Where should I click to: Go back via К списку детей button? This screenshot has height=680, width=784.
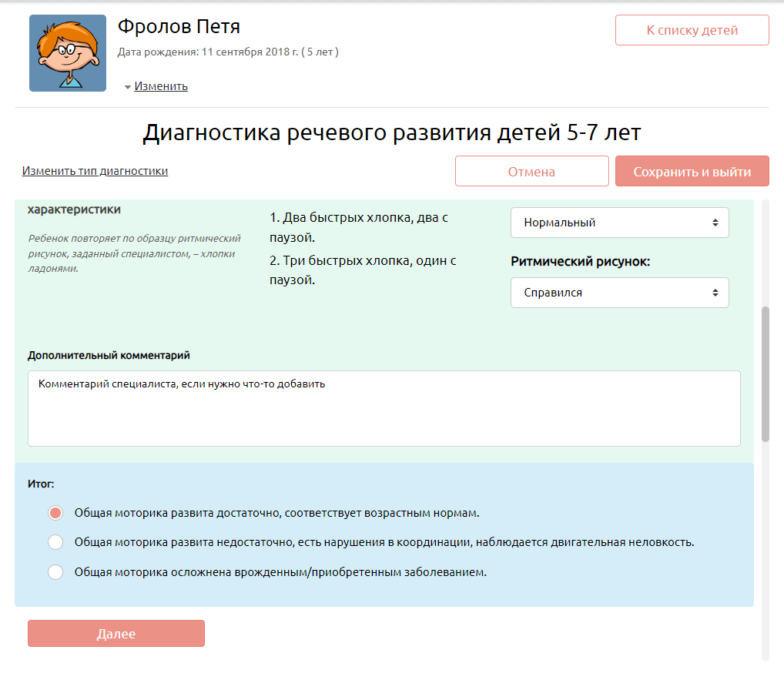click(x=692, y=31)
